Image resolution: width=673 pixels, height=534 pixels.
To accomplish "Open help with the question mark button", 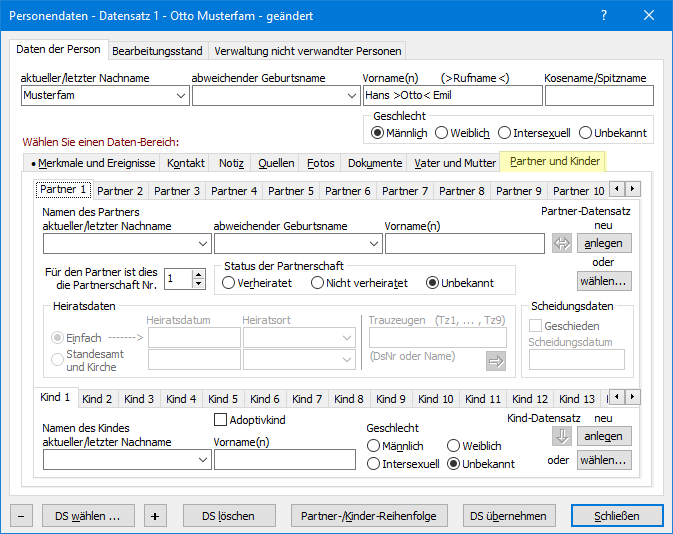I will click(603, 16).
